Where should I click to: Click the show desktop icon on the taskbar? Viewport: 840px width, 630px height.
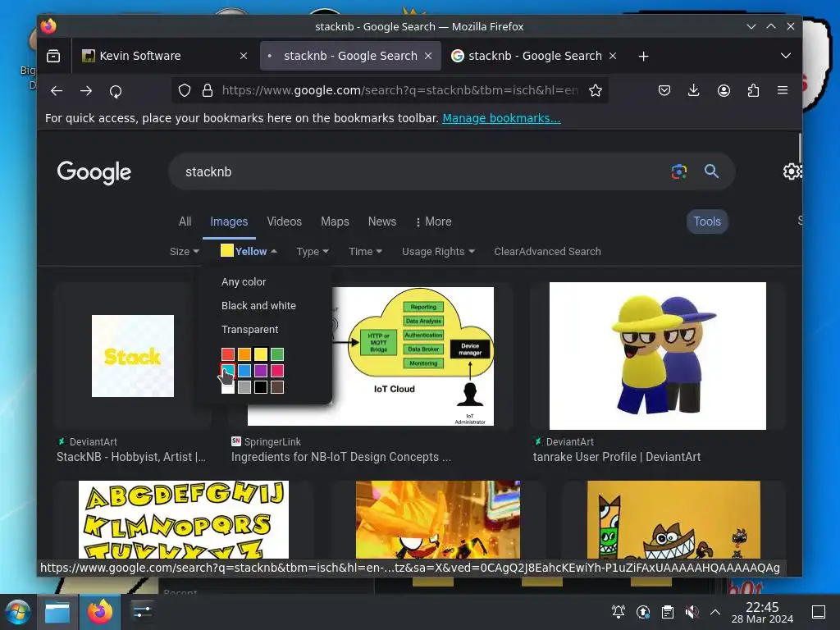click(818, 612)
